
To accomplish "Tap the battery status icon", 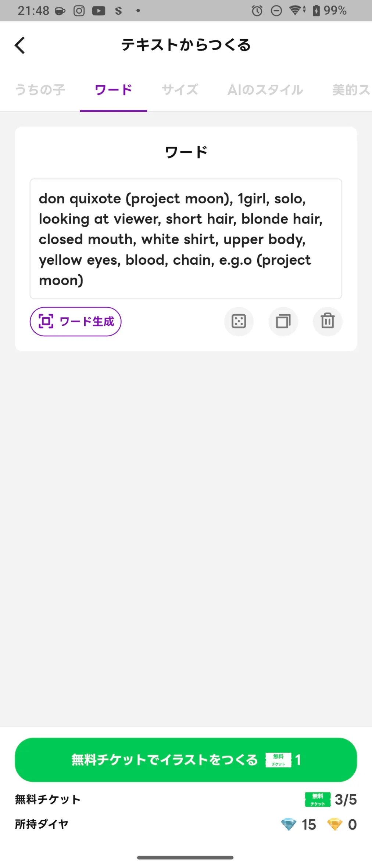I will [x=316, y=11].
